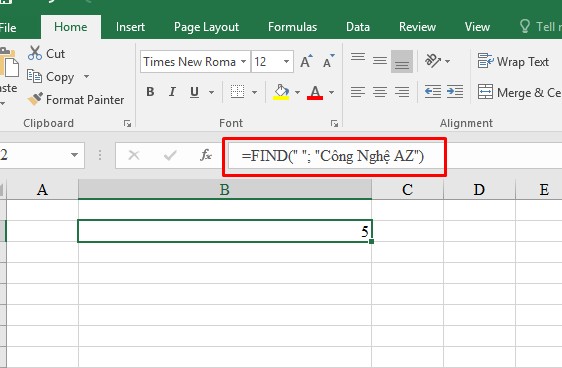Open the Page Layout tab
Viewport: 562px width, 368px height.
pos(206,27)
